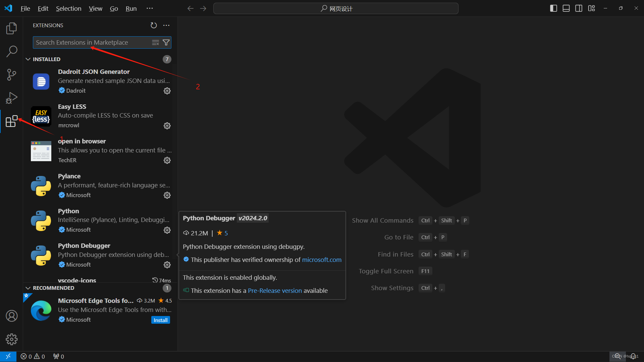644x362 pixels.
Task: Clear extensions search results icon
Action: point(156,43)
